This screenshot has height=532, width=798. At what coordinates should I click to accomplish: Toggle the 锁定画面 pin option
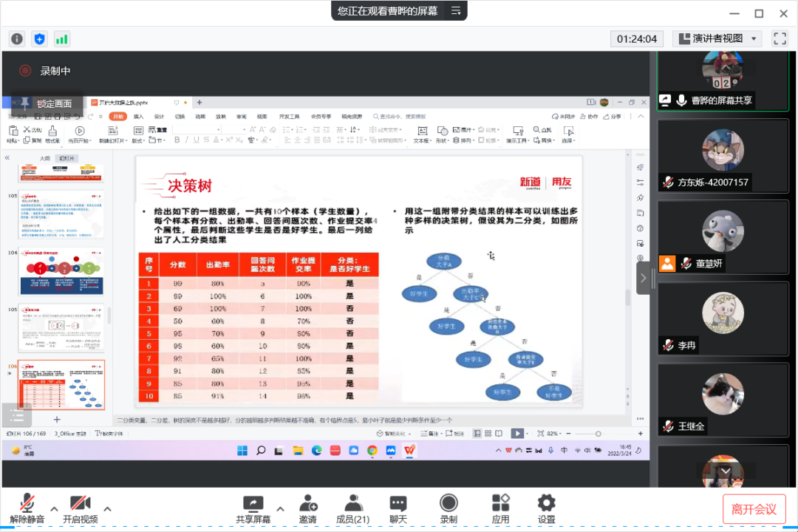pyautogui.click(x=47, y=103)
